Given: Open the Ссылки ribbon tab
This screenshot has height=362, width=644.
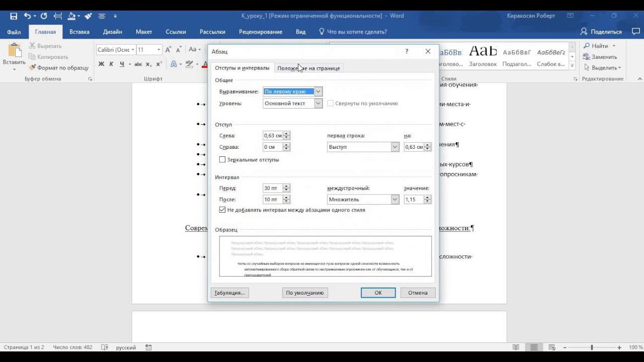Looking at the screenshot, I should tap(176, 32).
